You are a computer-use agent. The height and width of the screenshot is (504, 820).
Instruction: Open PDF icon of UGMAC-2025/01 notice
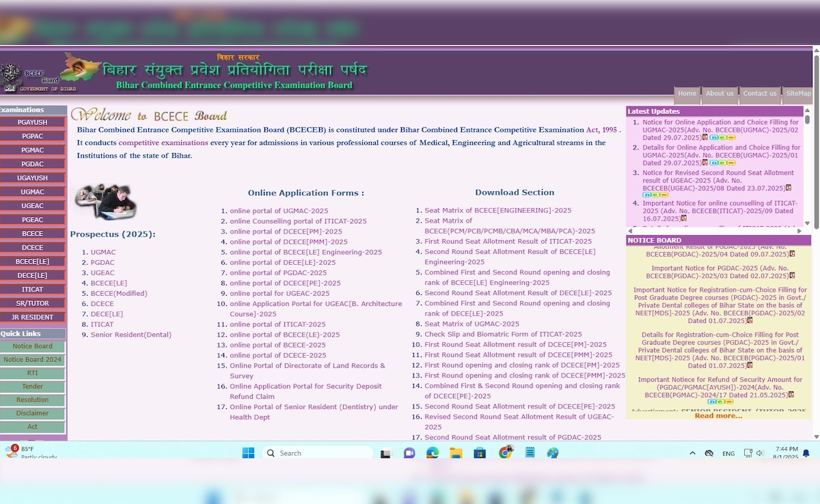pyautogui.click(x=704, y=163)
